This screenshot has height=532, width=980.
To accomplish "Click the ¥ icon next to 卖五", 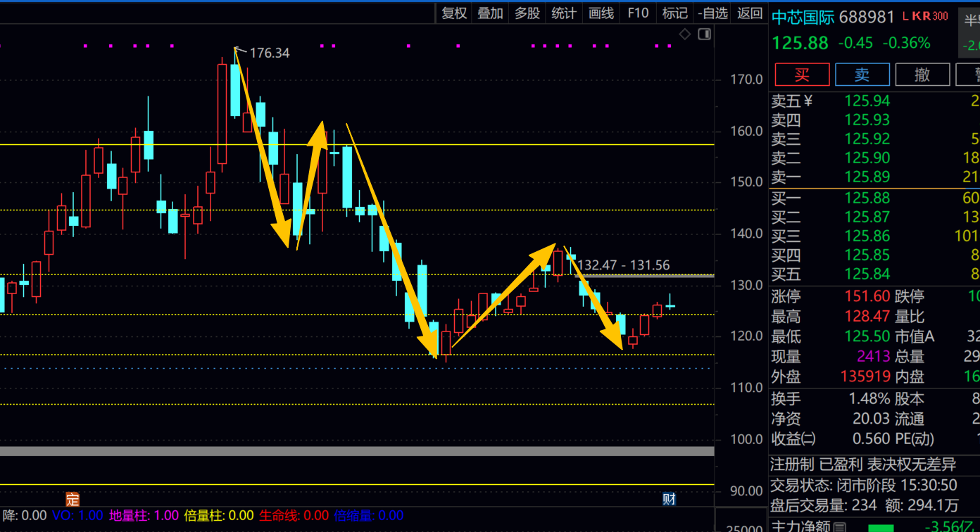I will [x=808, y=101].
